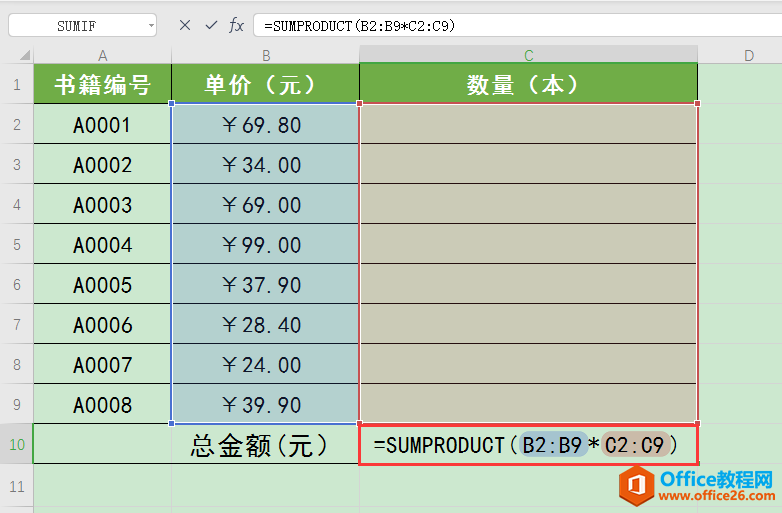This screenshot has width=782, height=513.
Task: Click empty quantity cell in A0008 row
Action: point(529,404)
